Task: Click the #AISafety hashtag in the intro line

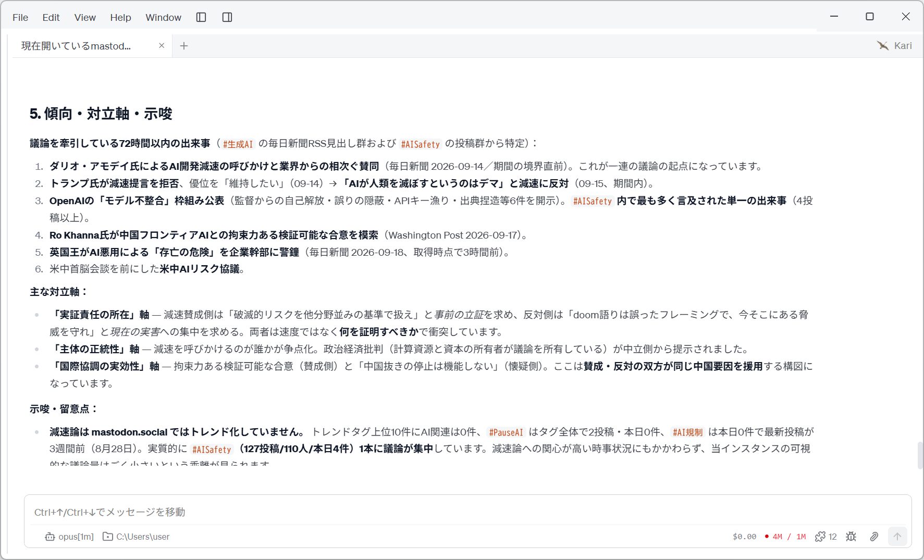Action: coord(420,144)
